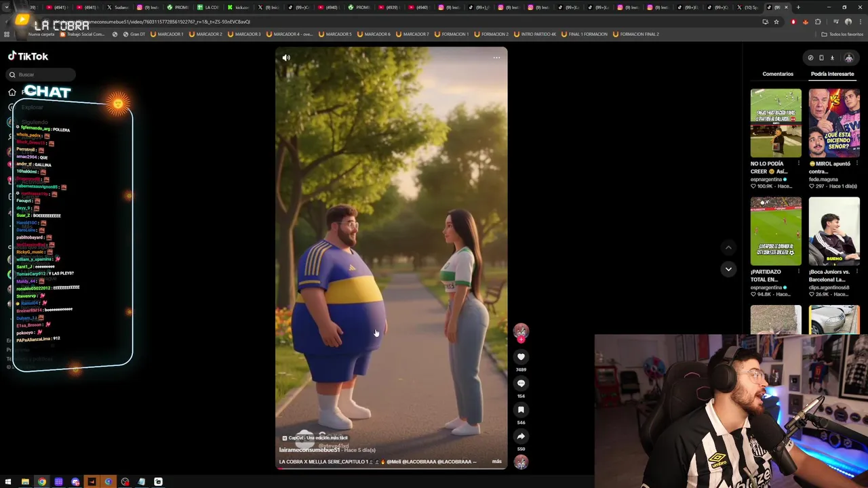Open the Windows Start menu
Screen dimensions: 868x488
pos(8,482)
